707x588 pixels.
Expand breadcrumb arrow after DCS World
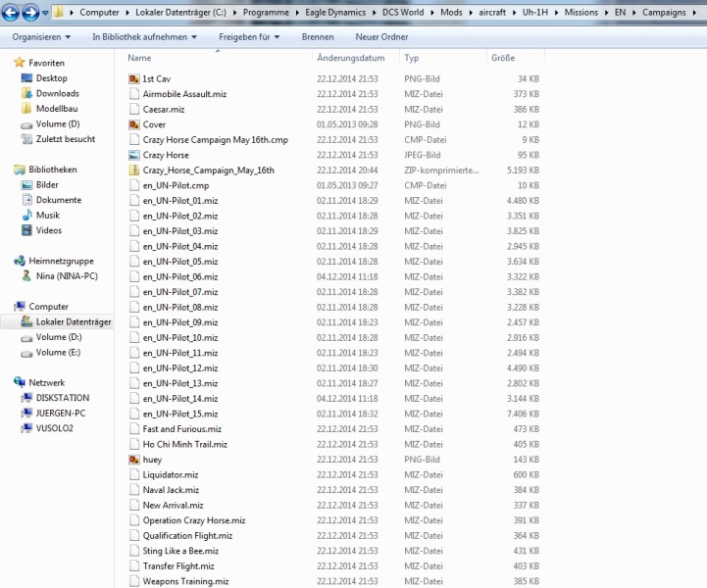[x=432, y=13]
